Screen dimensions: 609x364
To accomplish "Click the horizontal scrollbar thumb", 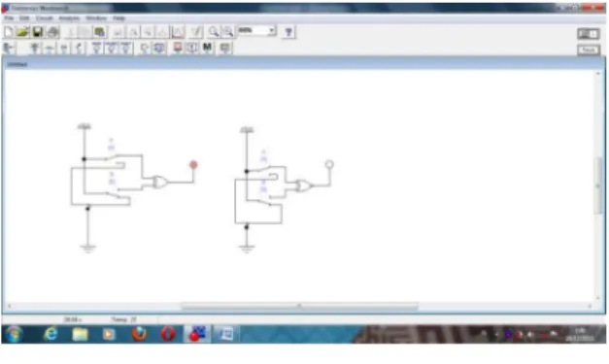I will [x=299, y=307].
